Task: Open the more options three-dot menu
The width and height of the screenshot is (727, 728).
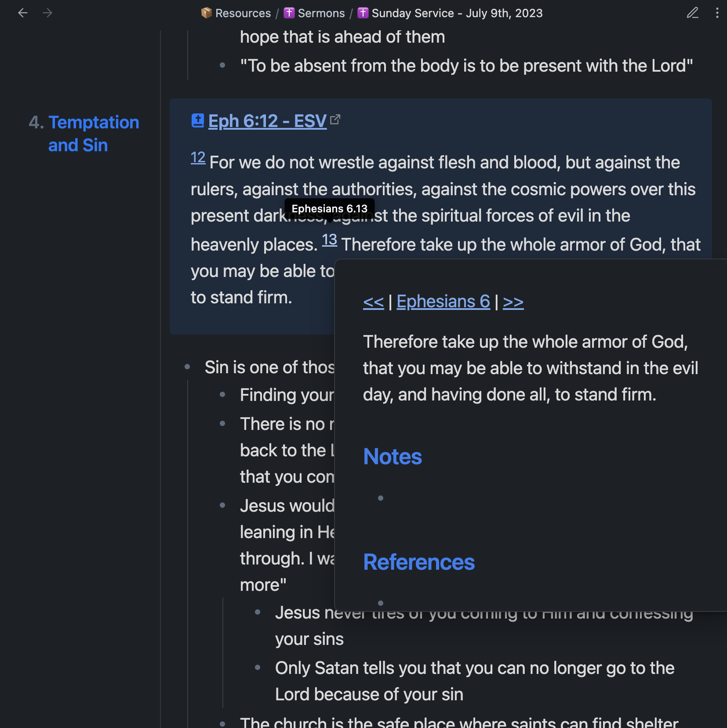Action: point(716,13)
